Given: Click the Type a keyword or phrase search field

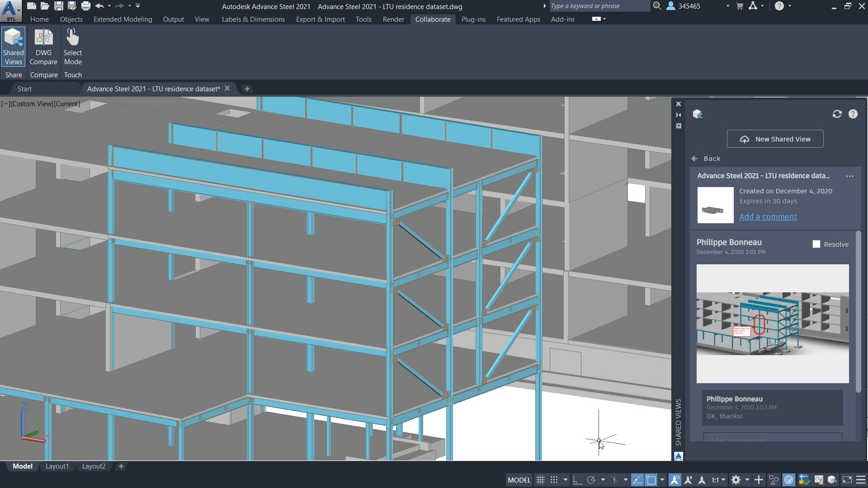Looking at the screenshot, I should pos(599,6).
